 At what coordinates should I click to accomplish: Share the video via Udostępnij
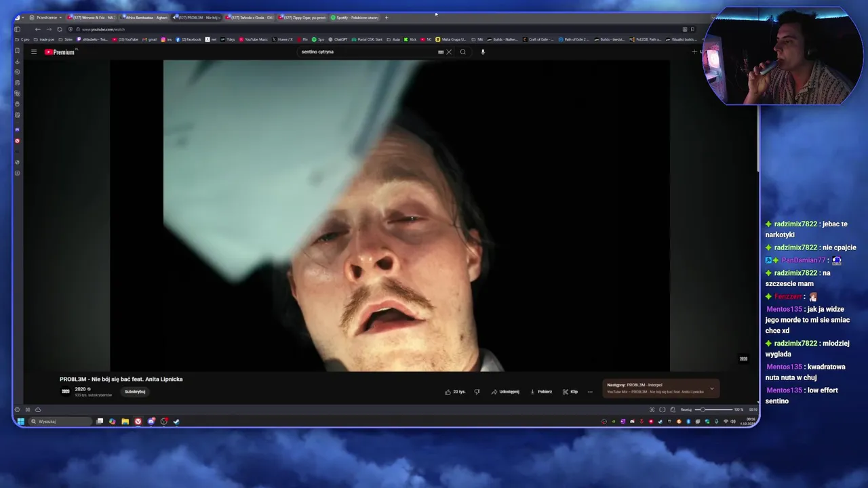pos(505,392)
